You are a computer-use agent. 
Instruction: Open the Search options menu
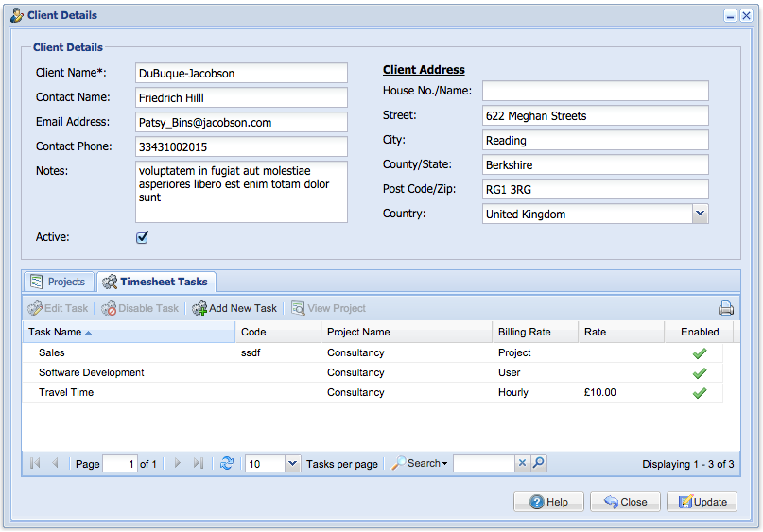420,463
